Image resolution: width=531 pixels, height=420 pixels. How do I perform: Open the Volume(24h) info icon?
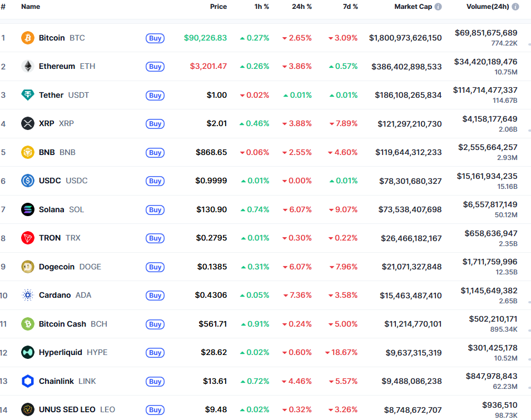(515, 7)
